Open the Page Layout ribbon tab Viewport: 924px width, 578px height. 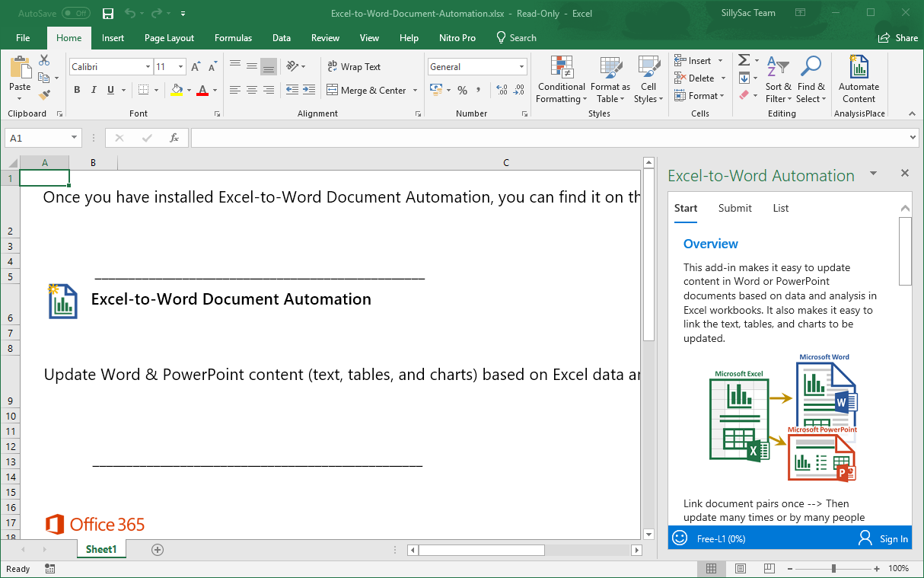tap(169, 38)
